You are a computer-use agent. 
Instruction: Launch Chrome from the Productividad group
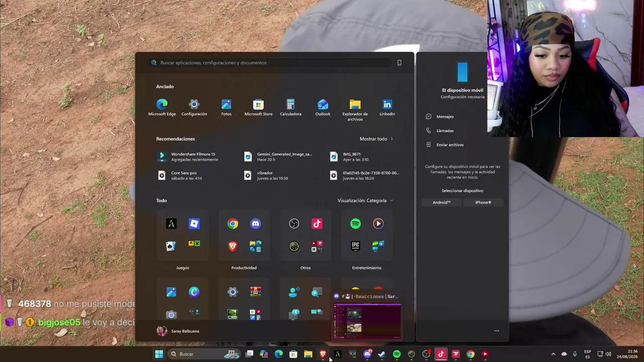[232, 224]
